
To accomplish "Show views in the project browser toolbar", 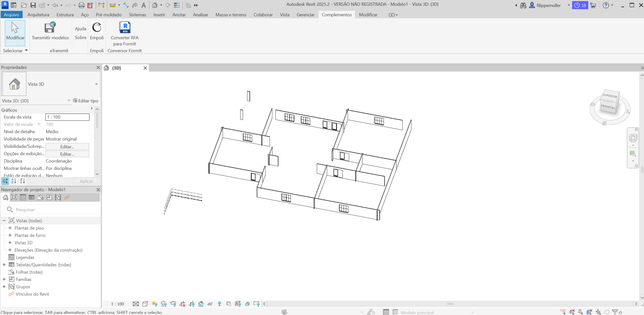I will point(14,197).
